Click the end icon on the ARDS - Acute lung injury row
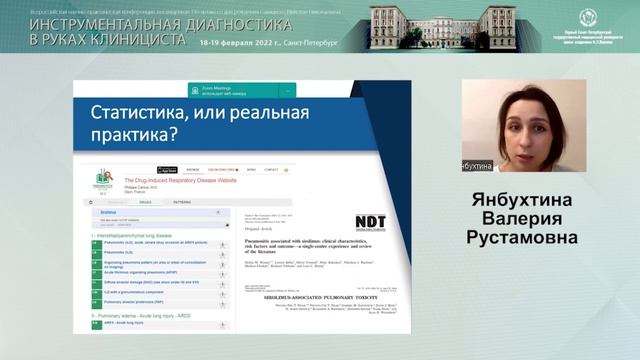This screenshot has height=360, width=640. pos(223,325)
